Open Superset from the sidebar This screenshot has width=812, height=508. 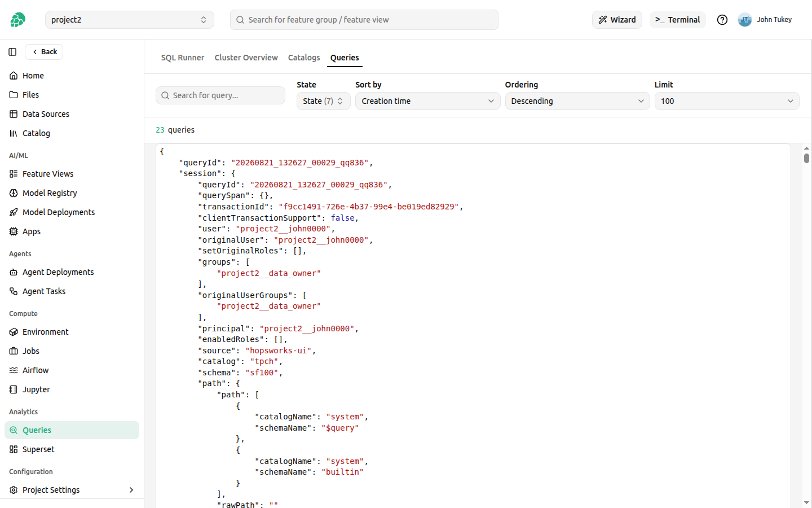pos(72,449)
